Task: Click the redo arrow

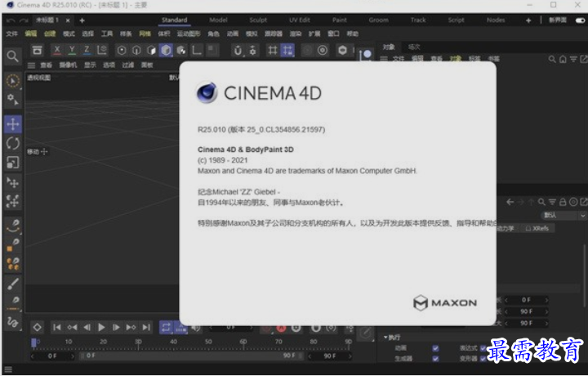Action: pyautogui.click(x=24, y=20)
